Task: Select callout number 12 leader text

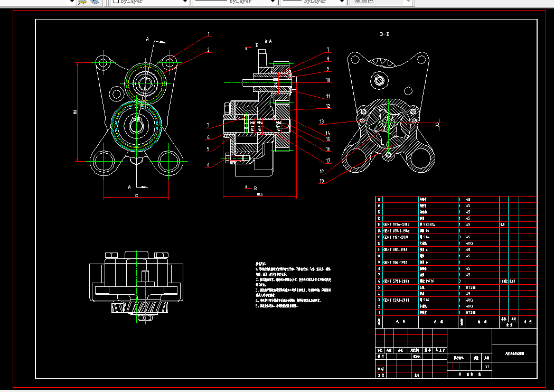Action: 328,106
